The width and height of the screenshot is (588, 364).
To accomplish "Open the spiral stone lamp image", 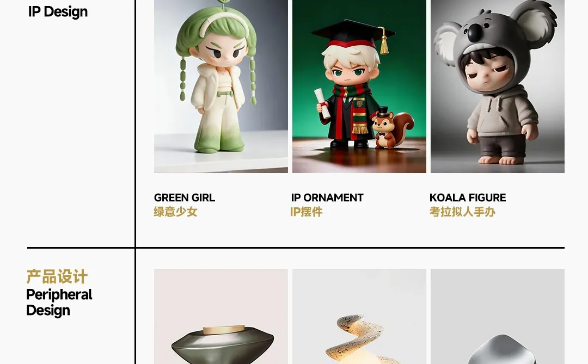I will pyautogui.click(x=359, y=316).
